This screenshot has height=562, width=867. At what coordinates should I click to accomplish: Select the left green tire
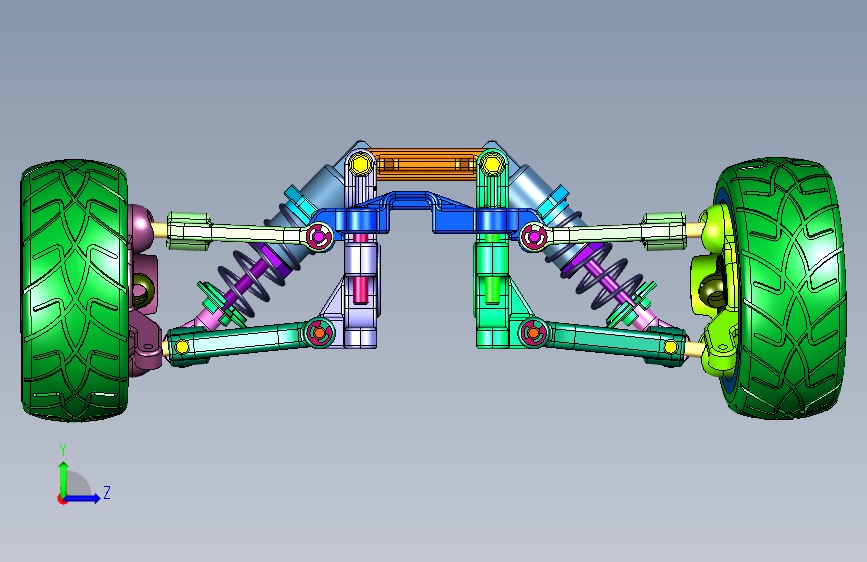[75, 290]
